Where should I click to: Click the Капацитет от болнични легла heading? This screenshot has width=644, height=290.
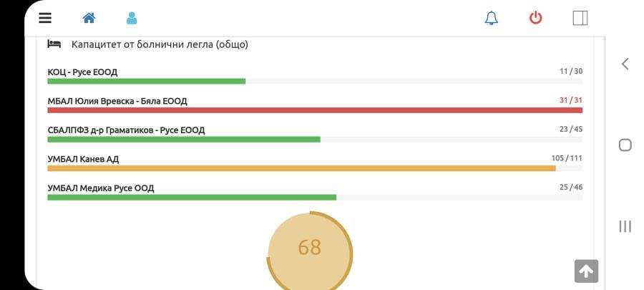[160, 44]
